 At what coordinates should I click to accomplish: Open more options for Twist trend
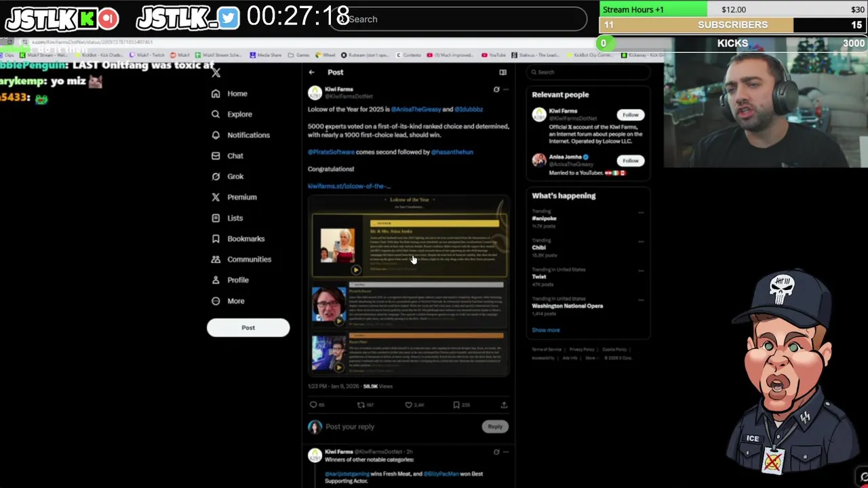(x=641, y=270)
